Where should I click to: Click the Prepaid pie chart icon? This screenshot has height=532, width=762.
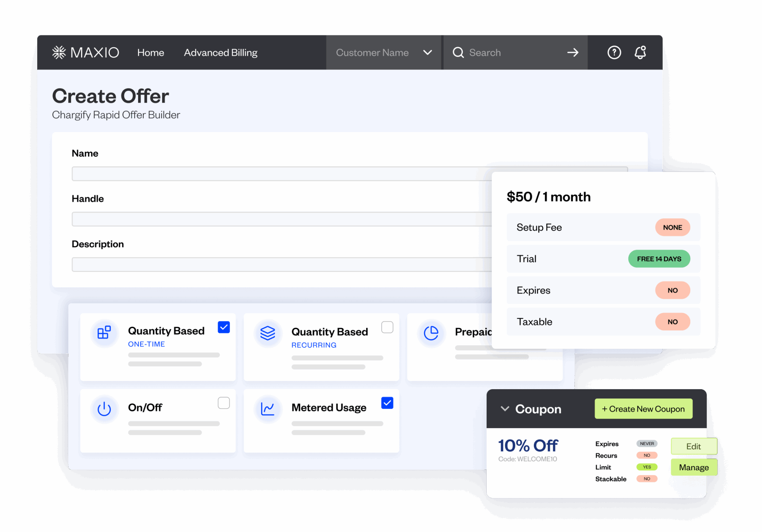432,333
